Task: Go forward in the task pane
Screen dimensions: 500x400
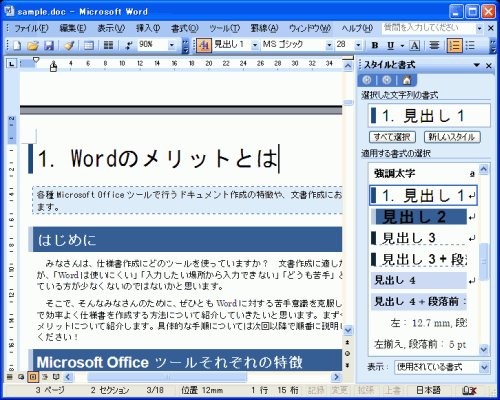Action: pyautogui.click(x=387, y=80)
